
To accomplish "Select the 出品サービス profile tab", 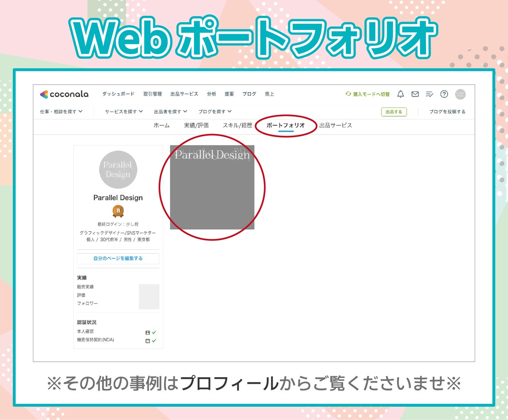I will click(336, 125).
